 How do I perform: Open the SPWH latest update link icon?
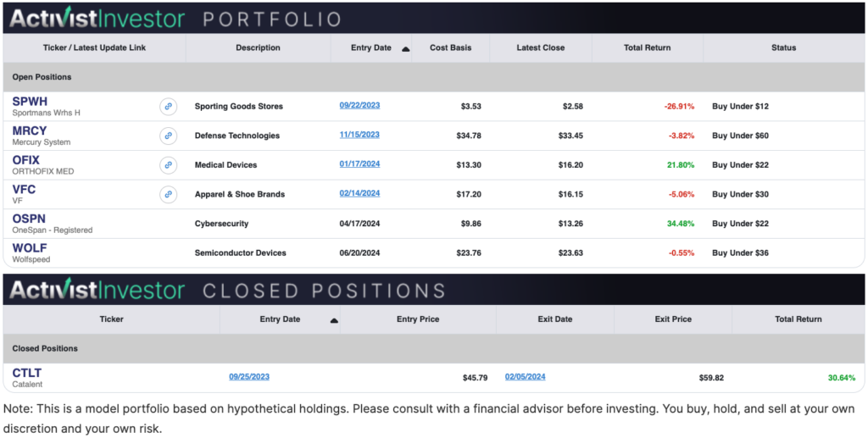click(169, 106)
